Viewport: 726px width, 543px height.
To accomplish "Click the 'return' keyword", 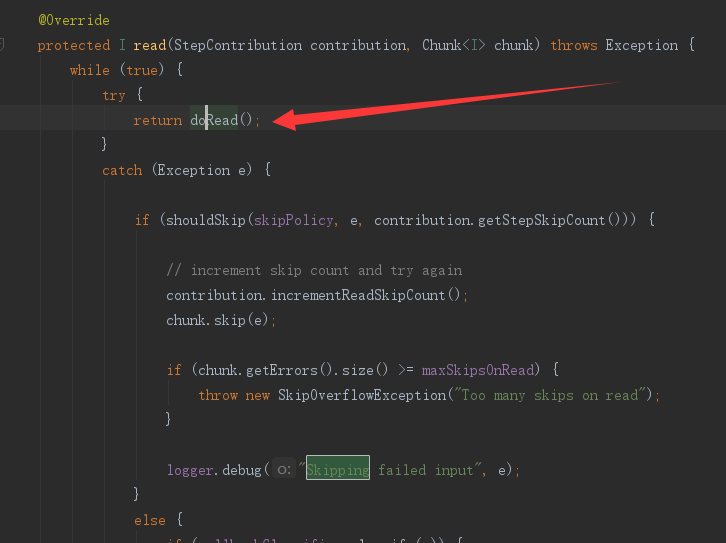I will click(158, 120).
